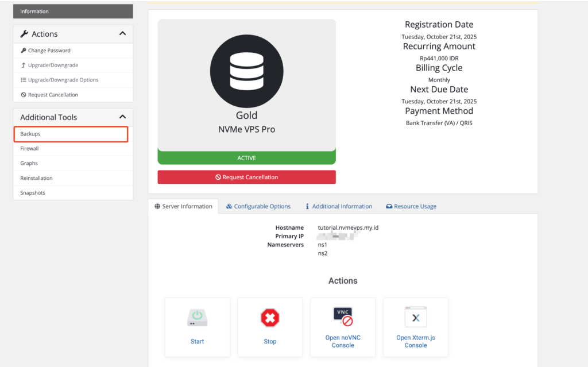The height and width of the screenshot is (367, 588).
Task: Collapse the Additional Tools panel chevron
Action: 122,117
